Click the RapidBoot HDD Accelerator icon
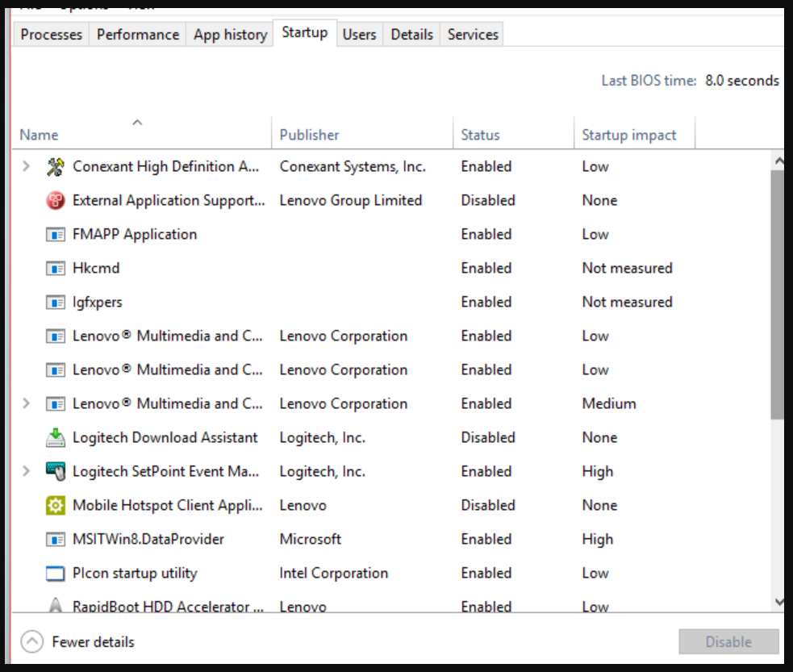Viewport: 793px width, 672px height. click(55, 605)
